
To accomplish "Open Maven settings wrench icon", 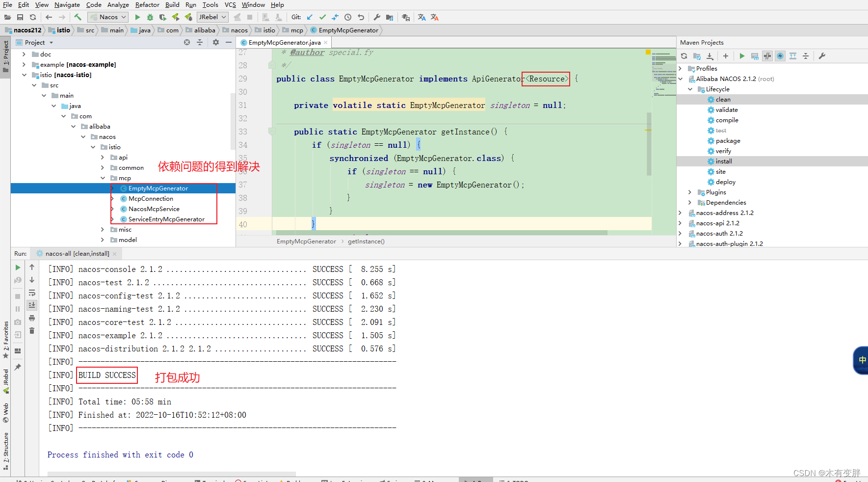I will [x=822, y=56].
